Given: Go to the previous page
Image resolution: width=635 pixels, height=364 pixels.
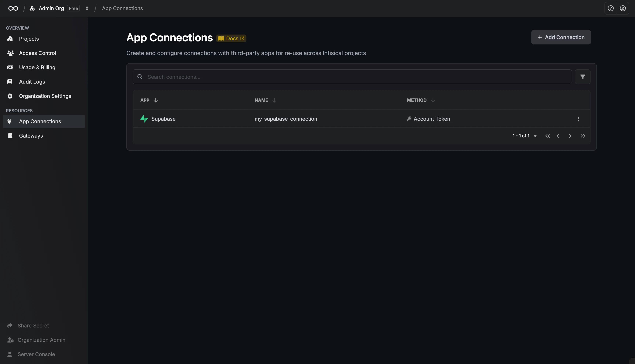Looking at the screenshot, I should click(x=558, y=136).
